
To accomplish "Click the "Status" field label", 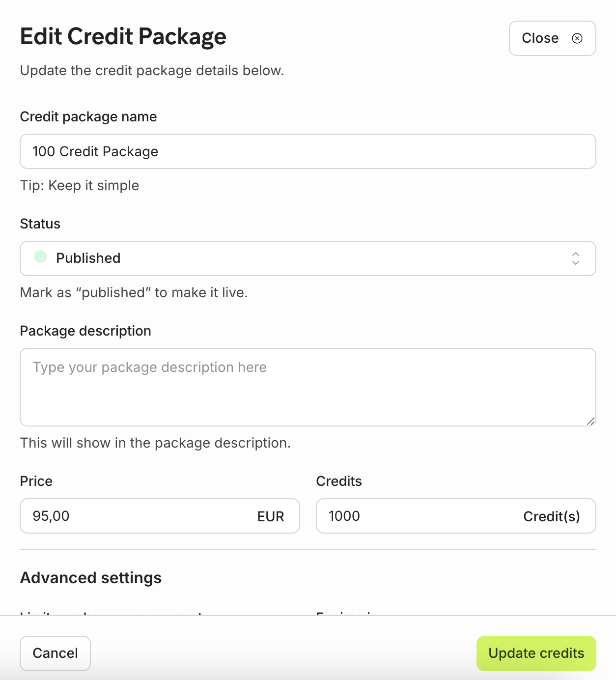I will pos(40,224).
